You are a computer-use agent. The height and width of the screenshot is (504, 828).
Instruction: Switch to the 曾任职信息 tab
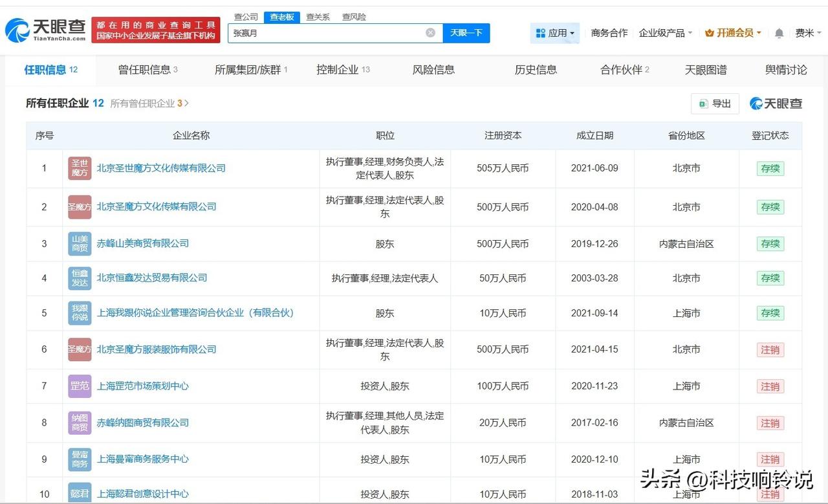coord(147,70)
